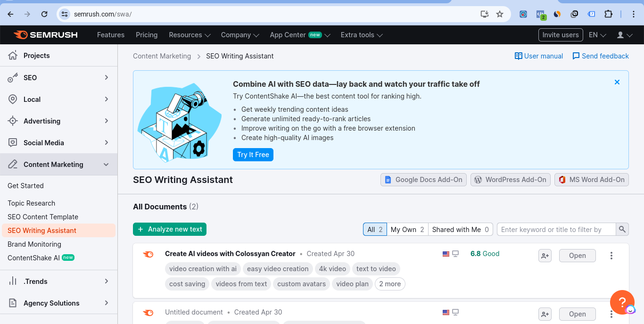Click the desktop device icon for Colossyan document
The height and width of the screenshot is (324, 644).
coord(455,254)
